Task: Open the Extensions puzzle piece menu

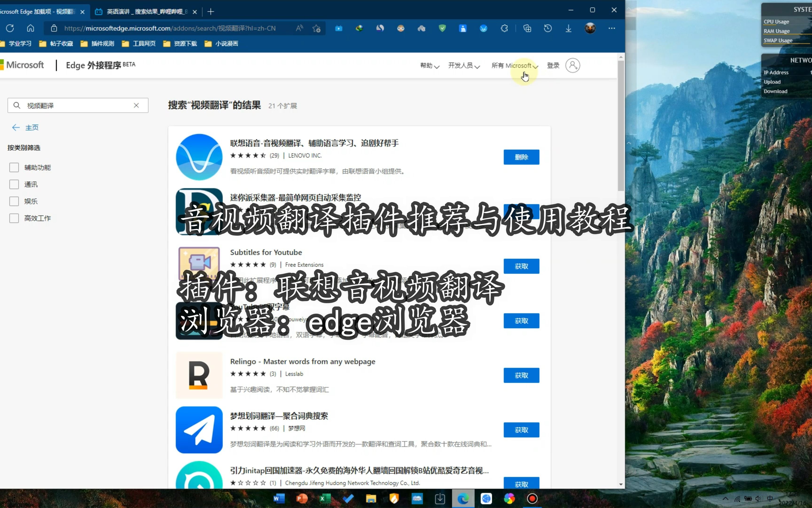Action: coord(504,28)
